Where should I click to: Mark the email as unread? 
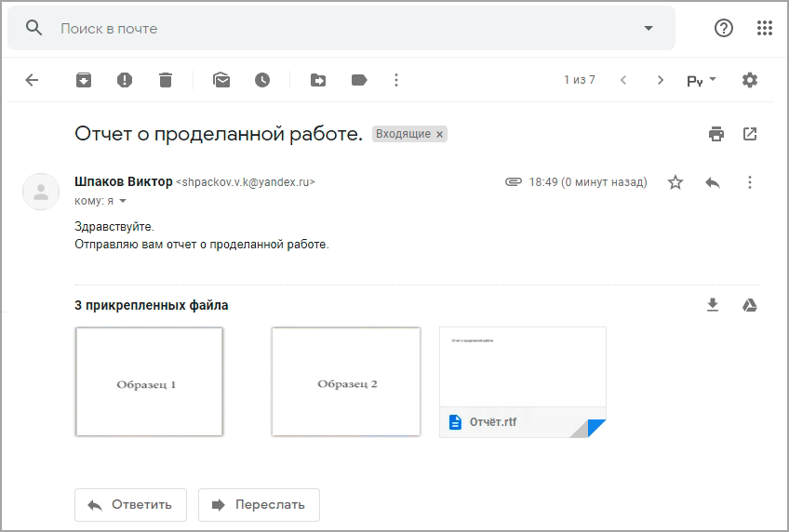click(221, 80)
